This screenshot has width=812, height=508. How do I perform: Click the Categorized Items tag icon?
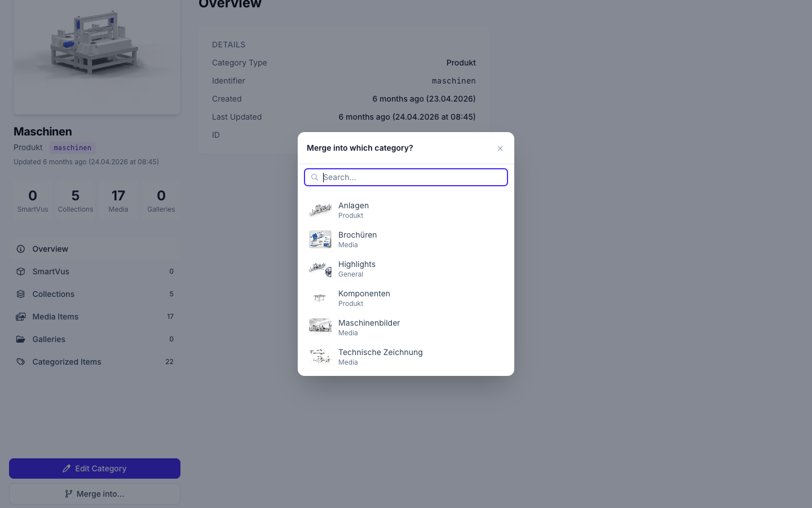[x=21, y=362]
